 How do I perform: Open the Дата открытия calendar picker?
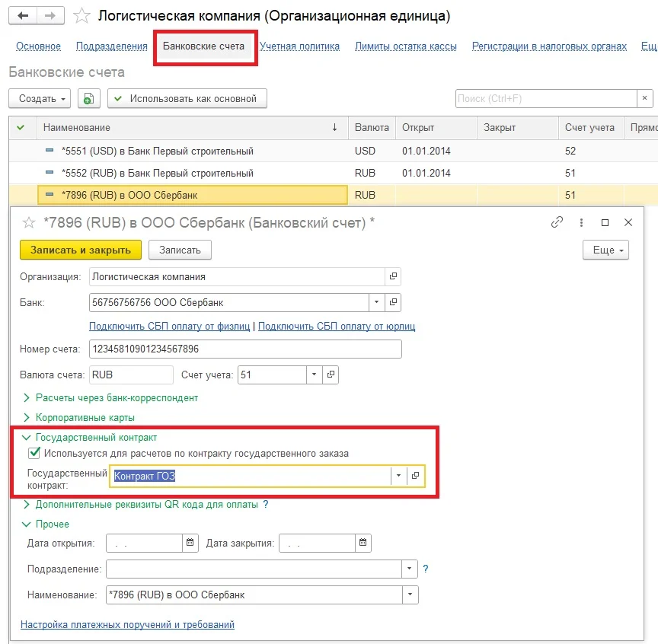190,543
